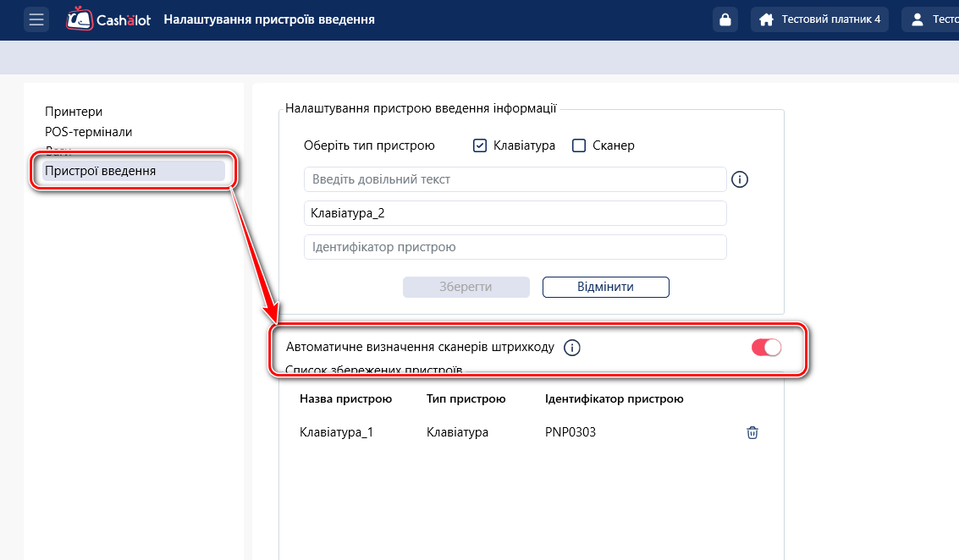The image size is (959, 560).
Task: Click the Клавіатура_2 device name field
Action: (515, 213)
